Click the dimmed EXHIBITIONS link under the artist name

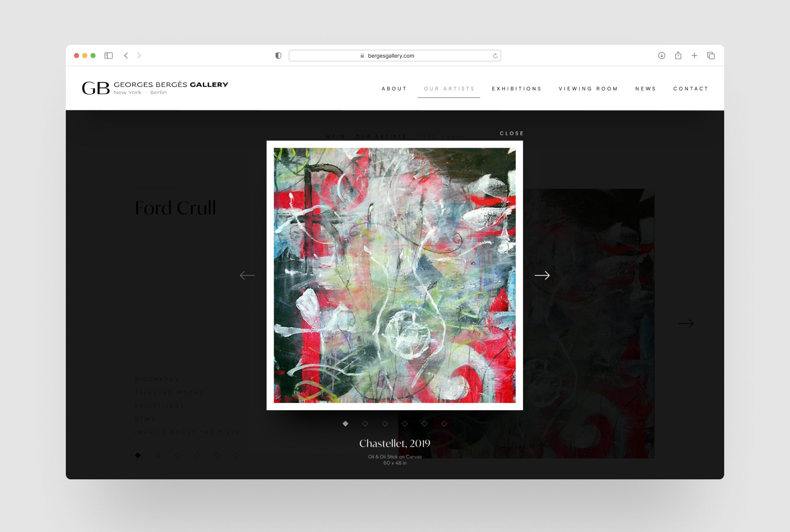coord(159,406)
